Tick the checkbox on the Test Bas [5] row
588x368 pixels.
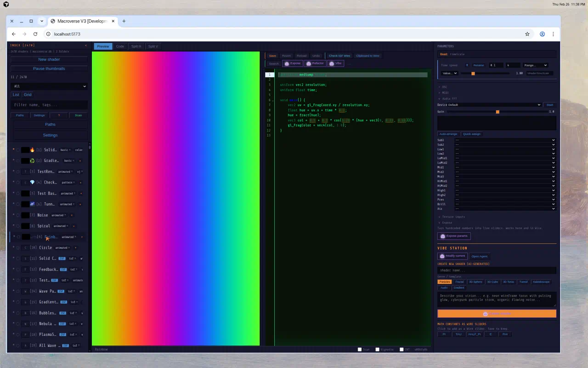[18, 194]
